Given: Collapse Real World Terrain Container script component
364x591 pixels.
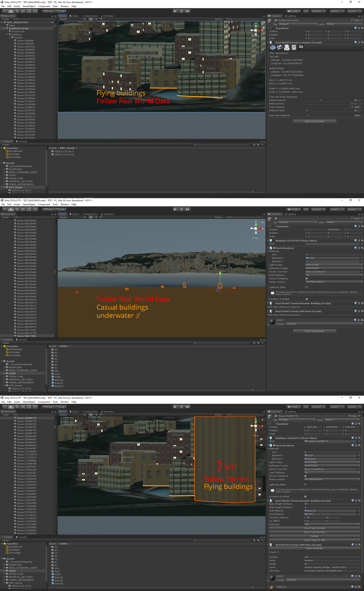Looking at the screenshot, I should click(268, 42).
